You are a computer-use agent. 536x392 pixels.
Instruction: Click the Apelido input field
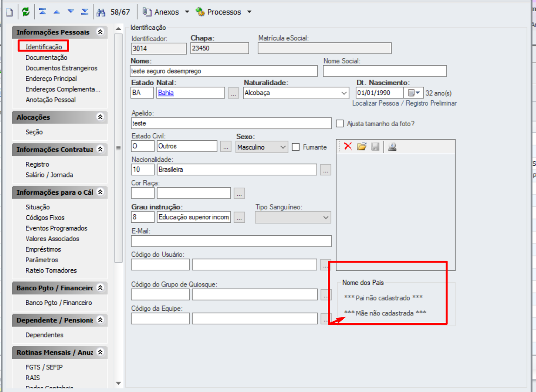pyautogui.click(x=231, y=123)
